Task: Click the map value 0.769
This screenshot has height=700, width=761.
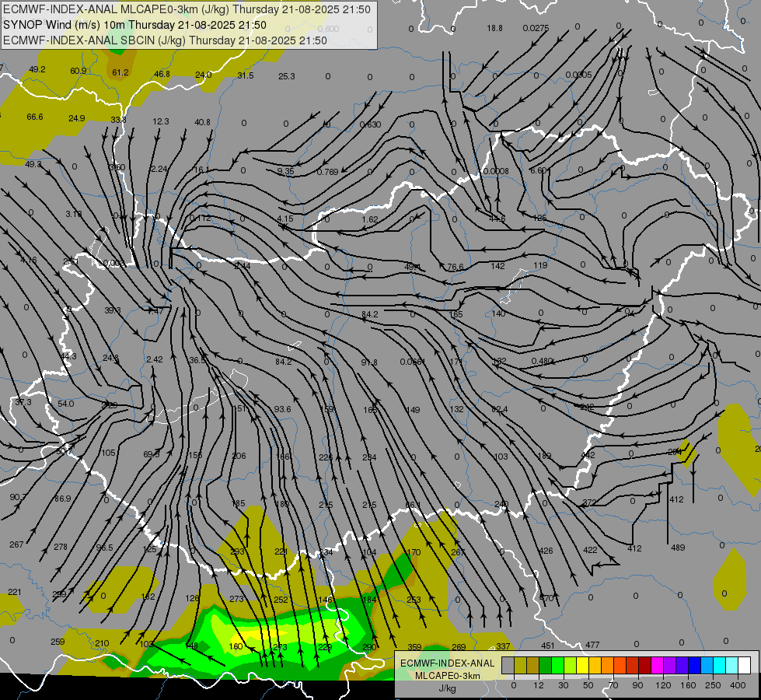Action: point(327,171)
